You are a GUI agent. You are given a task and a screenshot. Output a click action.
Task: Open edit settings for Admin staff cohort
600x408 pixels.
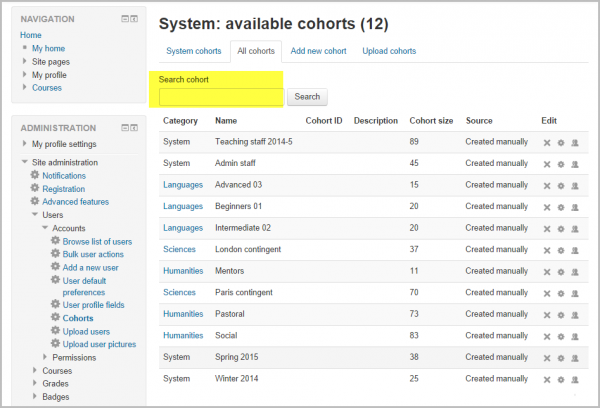pyautogui.click(x=561, y=164)
